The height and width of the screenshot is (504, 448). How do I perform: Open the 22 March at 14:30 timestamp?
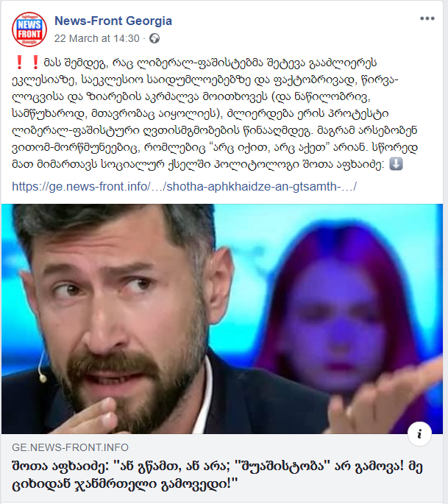pos(96,38)
